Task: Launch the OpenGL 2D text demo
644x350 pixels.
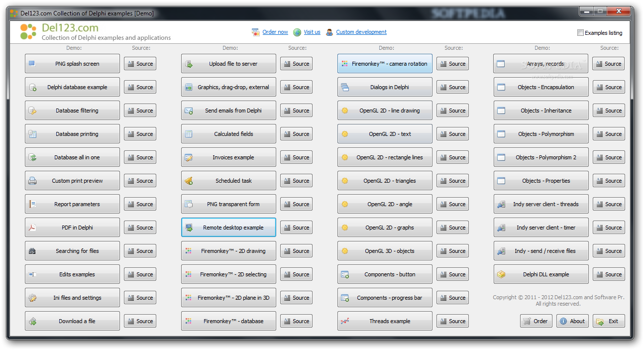Action: 385,134
